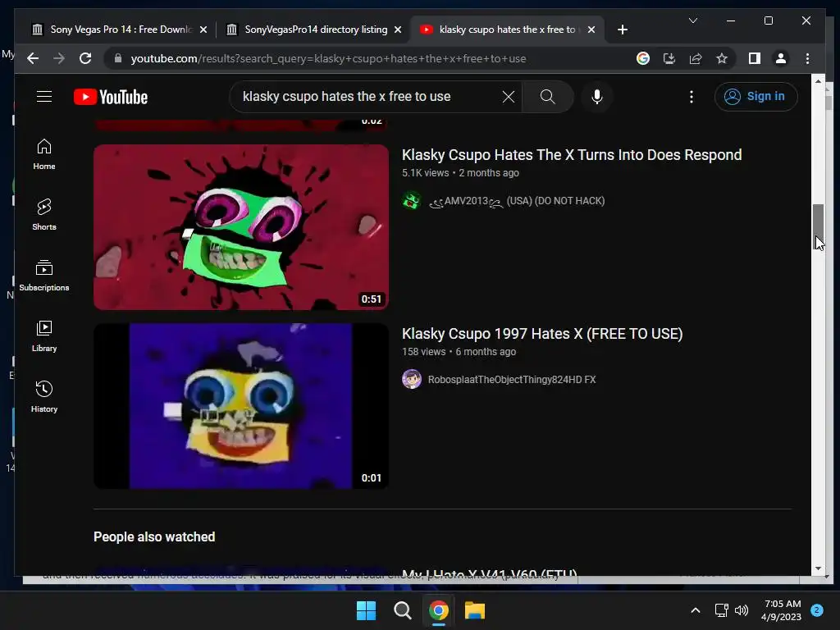Open the volume tray icon
The width and height of the screenshot is (840, 630).
tap(742, 610)
